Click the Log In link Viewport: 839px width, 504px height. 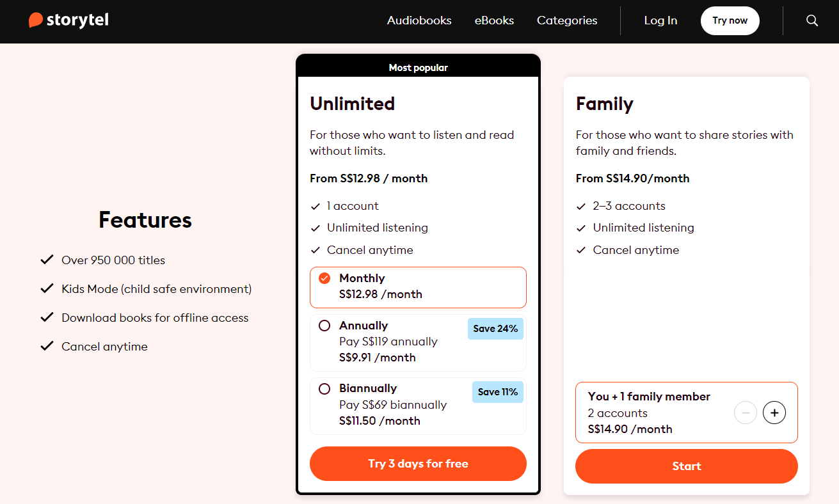point(660,20)
